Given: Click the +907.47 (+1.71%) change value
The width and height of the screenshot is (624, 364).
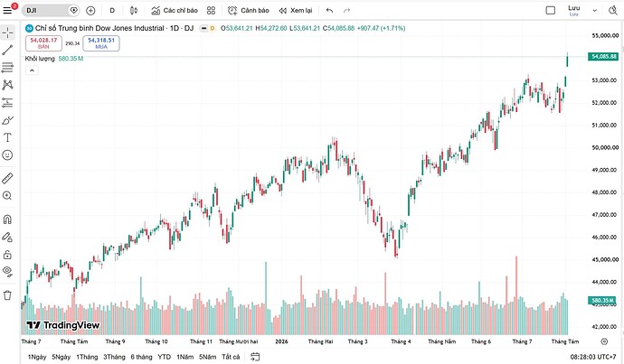Looking at the screenshot, I should point(381,28).
